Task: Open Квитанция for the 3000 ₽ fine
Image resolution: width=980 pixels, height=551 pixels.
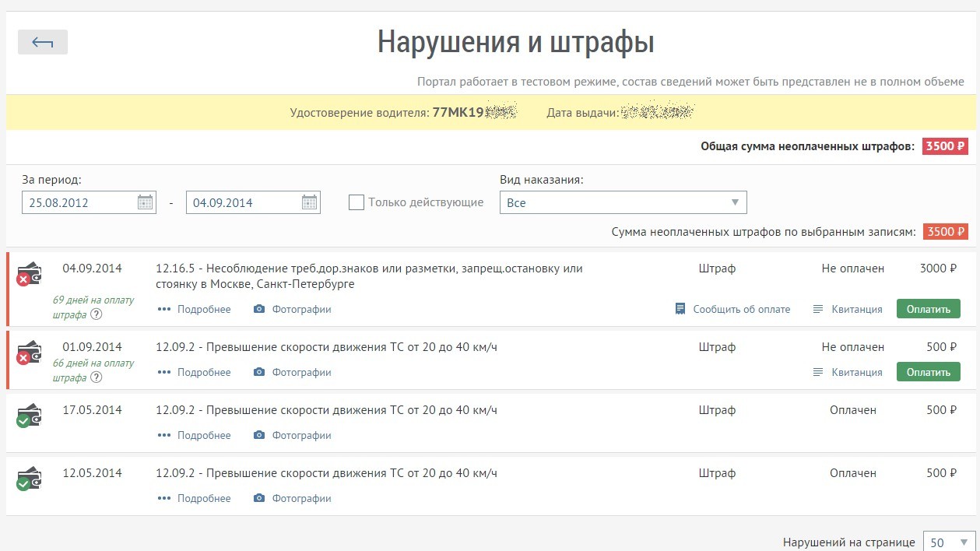Action: 848,309
